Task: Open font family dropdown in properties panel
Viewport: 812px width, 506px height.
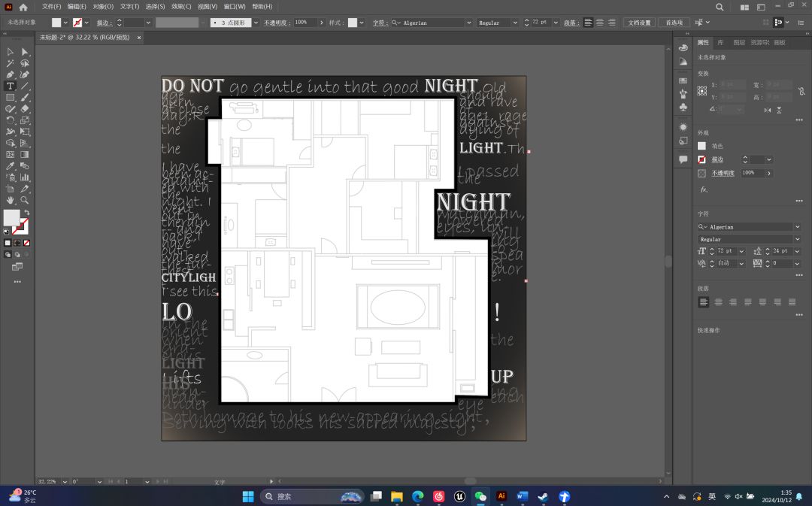Action: (x=797, y=227)
